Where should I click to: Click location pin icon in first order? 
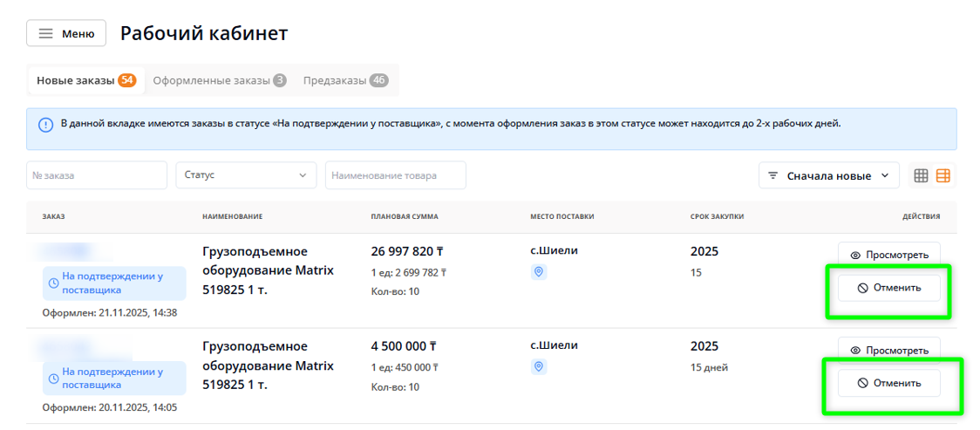[539, 272]
